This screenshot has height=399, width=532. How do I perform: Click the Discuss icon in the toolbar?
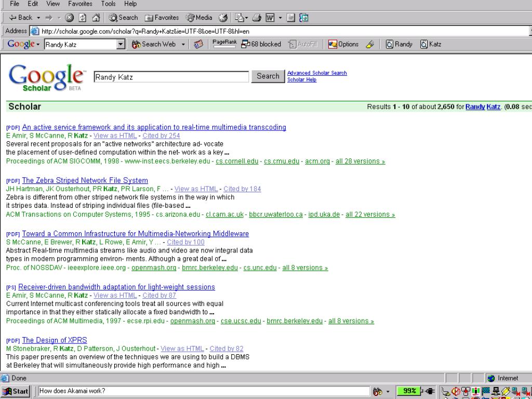point(291,18)
